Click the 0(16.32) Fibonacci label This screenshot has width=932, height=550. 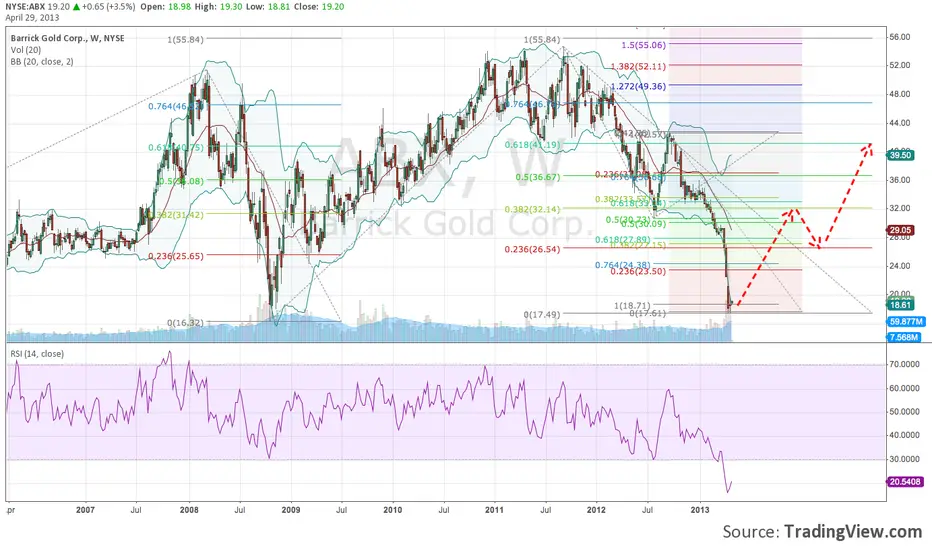185,322
